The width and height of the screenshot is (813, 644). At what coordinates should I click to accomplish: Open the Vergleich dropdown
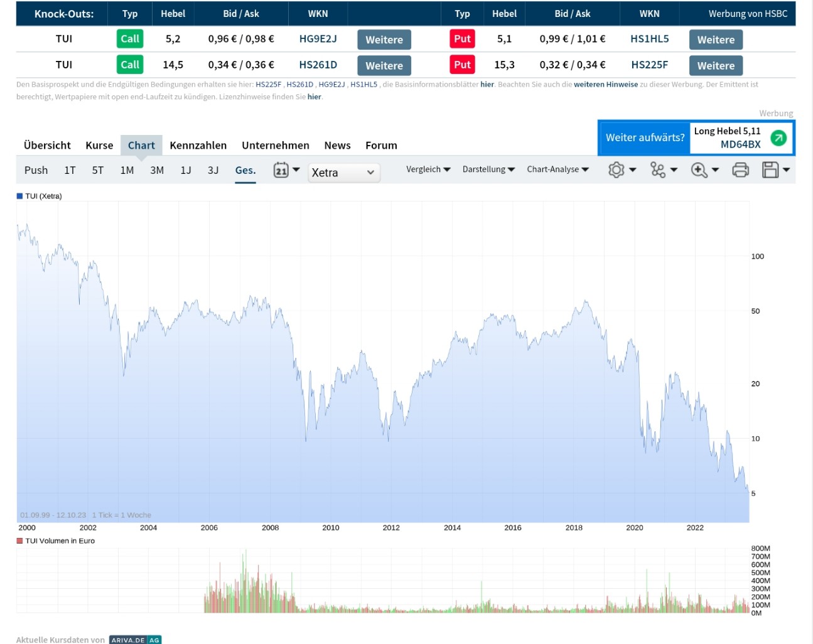pyautogui.click(x=428, y=169)
